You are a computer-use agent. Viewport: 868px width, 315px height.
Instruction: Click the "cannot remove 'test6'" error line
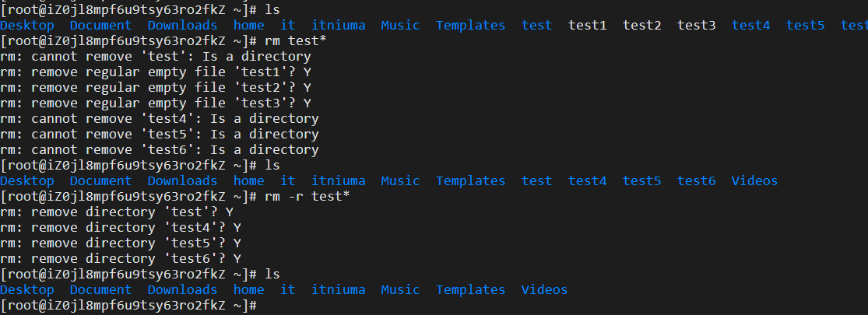pyautogui.click(x=159, y=149)
